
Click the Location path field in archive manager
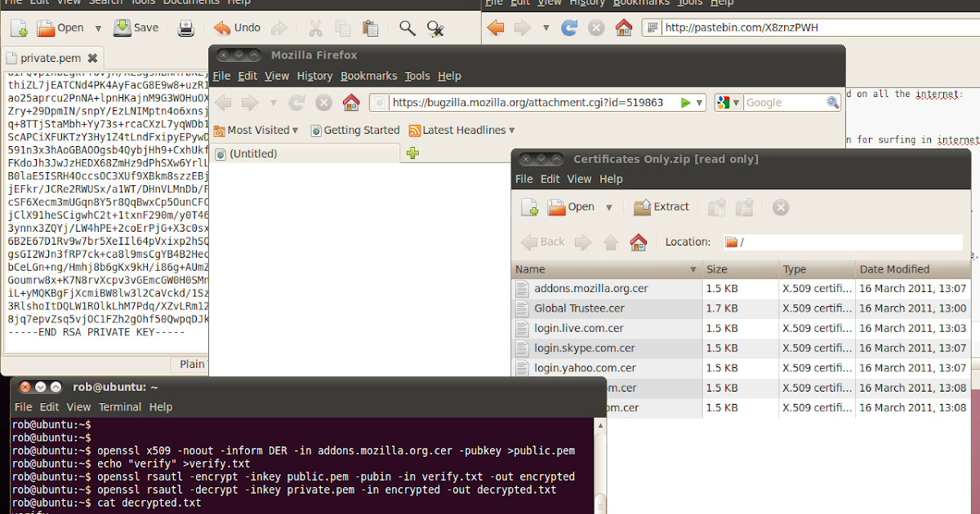pyautogui.click(x=841, y=242)
